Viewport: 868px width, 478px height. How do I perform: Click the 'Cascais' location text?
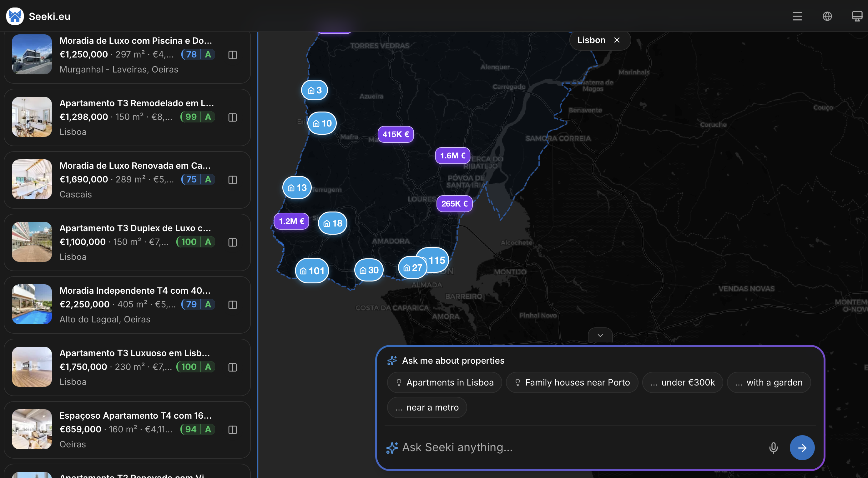coord(75,194)
